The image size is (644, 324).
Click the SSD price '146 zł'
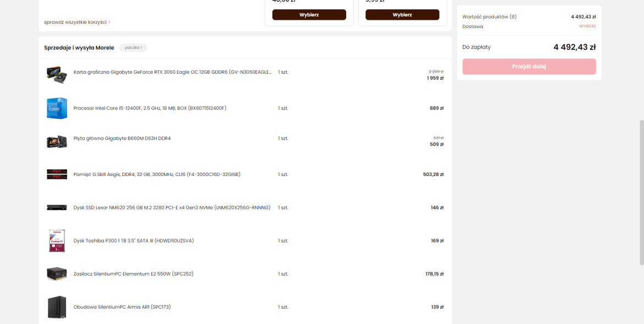(437, 208)
